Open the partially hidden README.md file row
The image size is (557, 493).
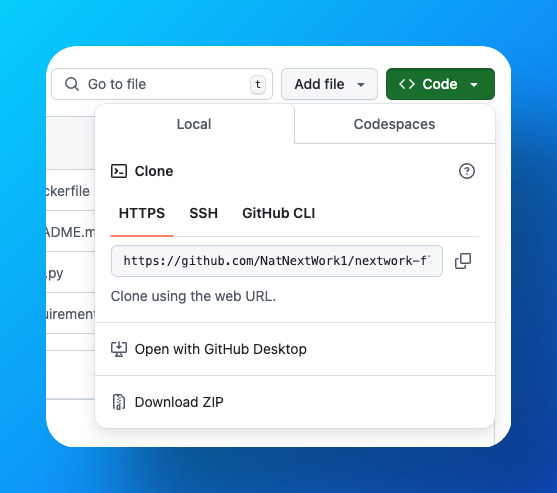pos(70,232)
